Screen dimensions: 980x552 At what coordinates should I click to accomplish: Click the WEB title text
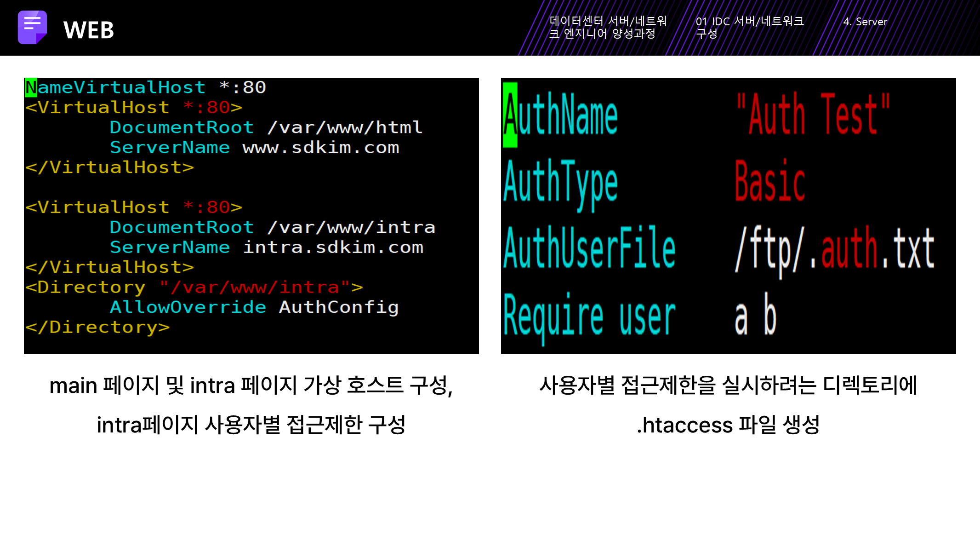(89, 30)
